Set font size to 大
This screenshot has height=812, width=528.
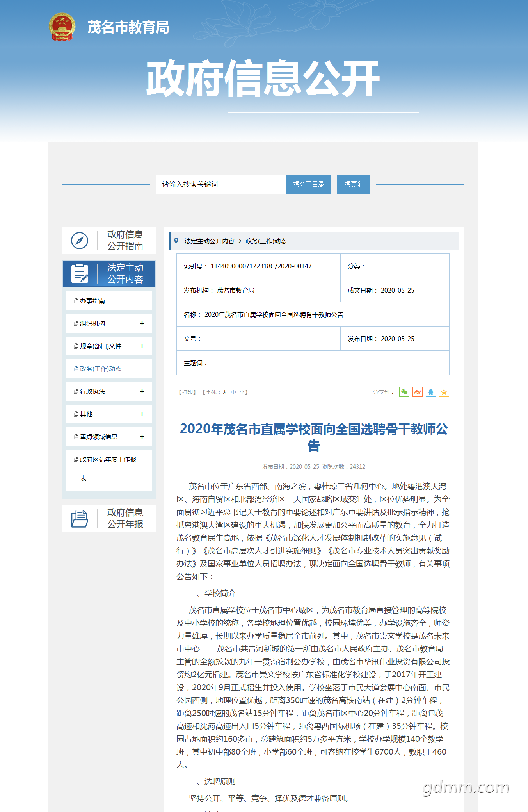coord(225,392)
